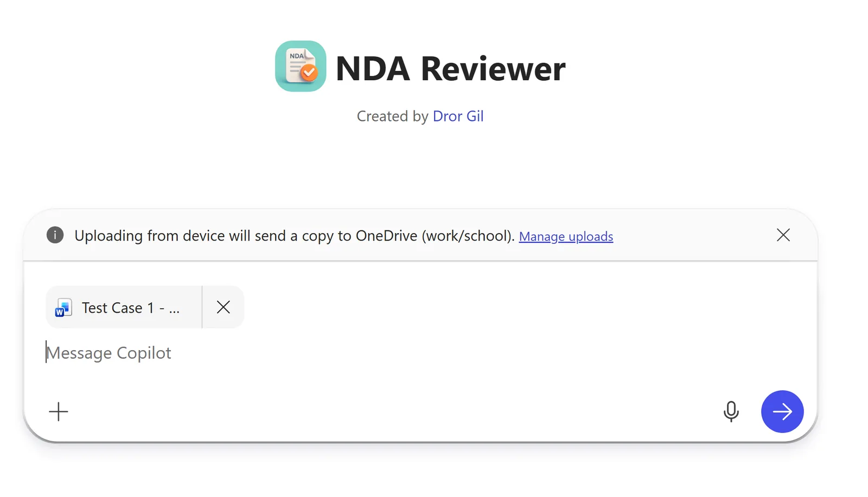868x497 pixels.
Task: Open the attached Test Case 1 Word file
Action: click(124, 307)
